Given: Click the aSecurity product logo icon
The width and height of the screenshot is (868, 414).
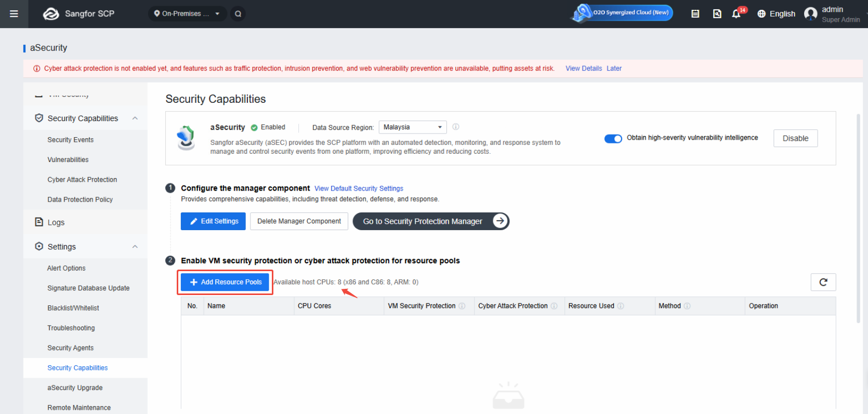Looking at the screenshot, I should (186, 138).
